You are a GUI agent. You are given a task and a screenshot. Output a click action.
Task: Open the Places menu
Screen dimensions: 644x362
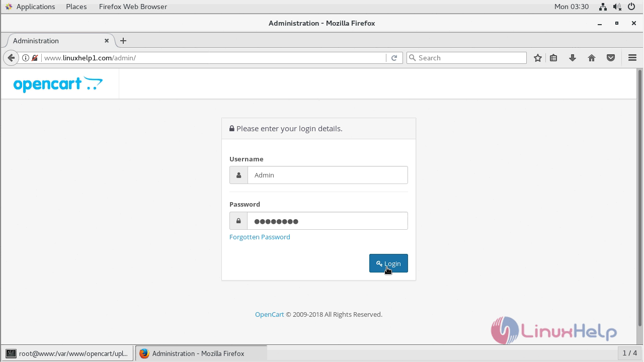(76, 7)
